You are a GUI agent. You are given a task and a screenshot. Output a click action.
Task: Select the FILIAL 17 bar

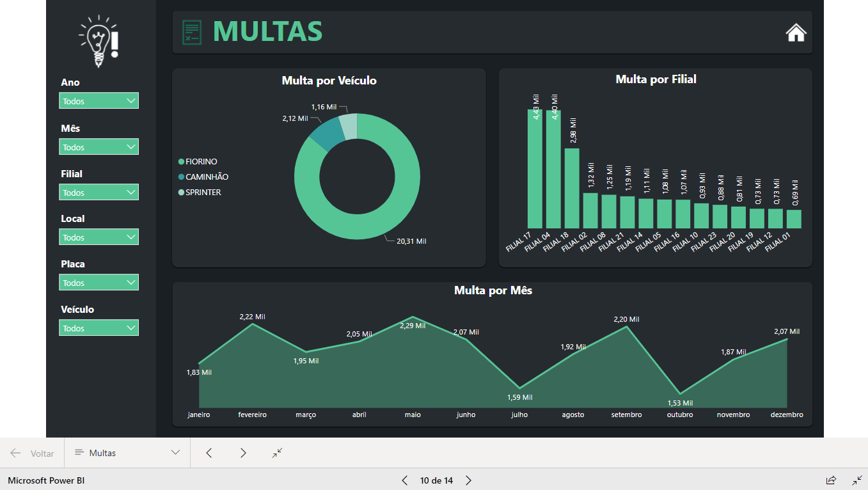535,170
